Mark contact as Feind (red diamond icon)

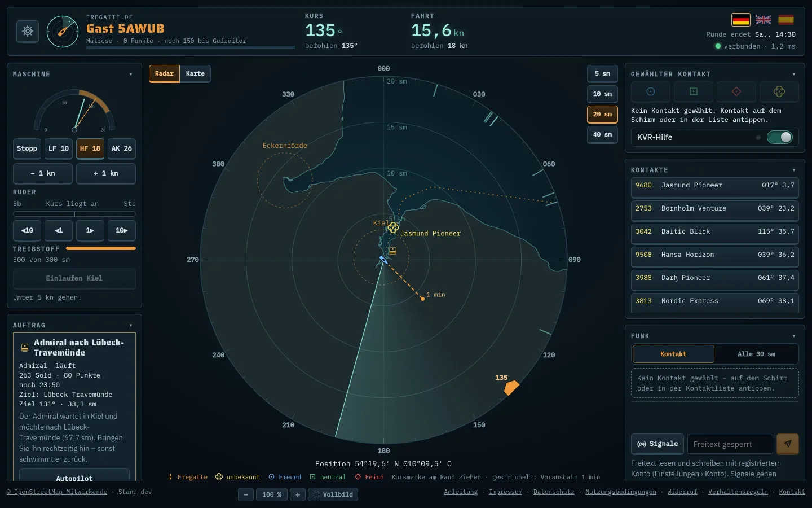(736, 91)
